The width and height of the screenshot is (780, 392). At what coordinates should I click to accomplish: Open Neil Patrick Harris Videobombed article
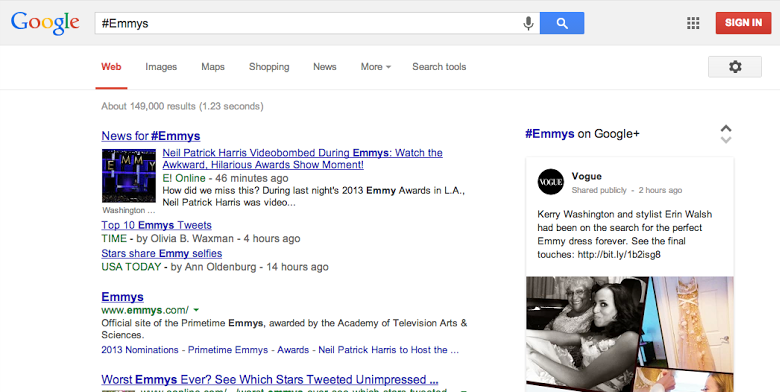(302, 159)
